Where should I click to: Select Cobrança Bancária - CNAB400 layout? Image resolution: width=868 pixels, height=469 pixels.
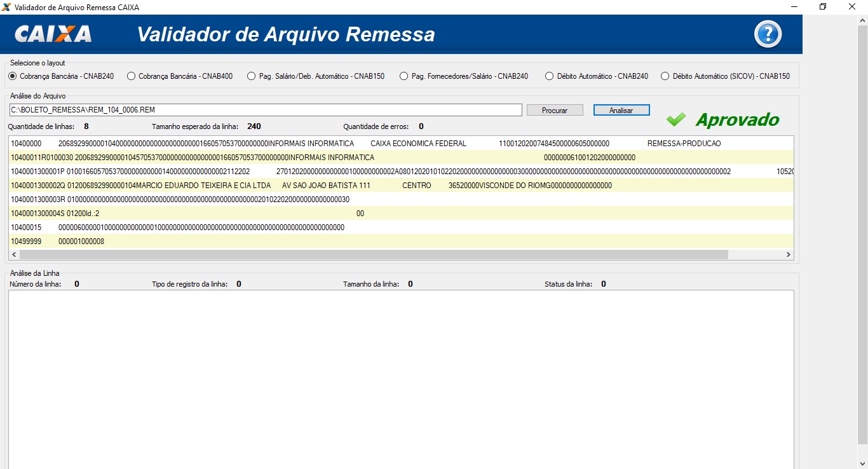coord(180,76)
